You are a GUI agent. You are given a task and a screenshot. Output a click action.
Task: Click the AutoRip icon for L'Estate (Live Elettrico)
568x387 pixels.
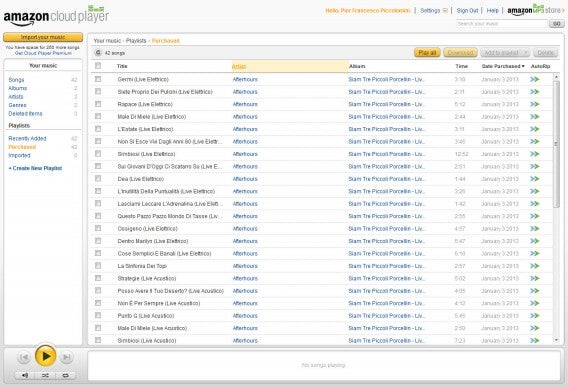(535, 129)
